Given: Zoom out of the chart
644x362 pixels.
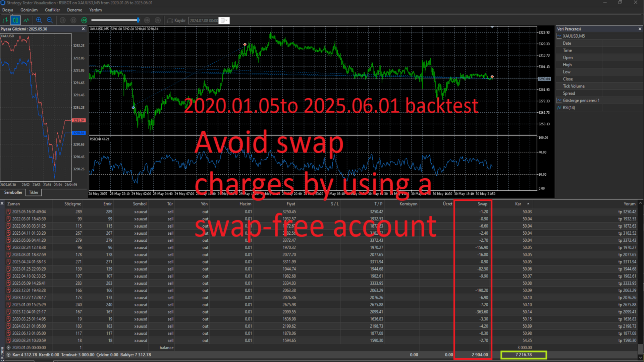Looking at the screenshot, I should (50, 20).
